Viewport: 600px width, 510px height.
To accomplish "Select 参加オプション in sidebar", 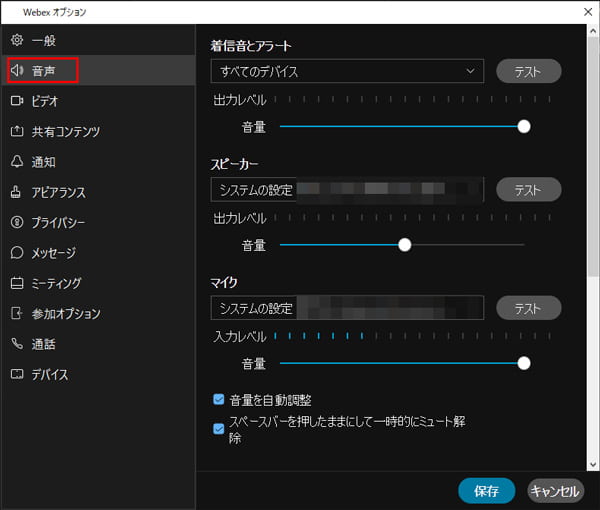I will (x=98, y=313).
